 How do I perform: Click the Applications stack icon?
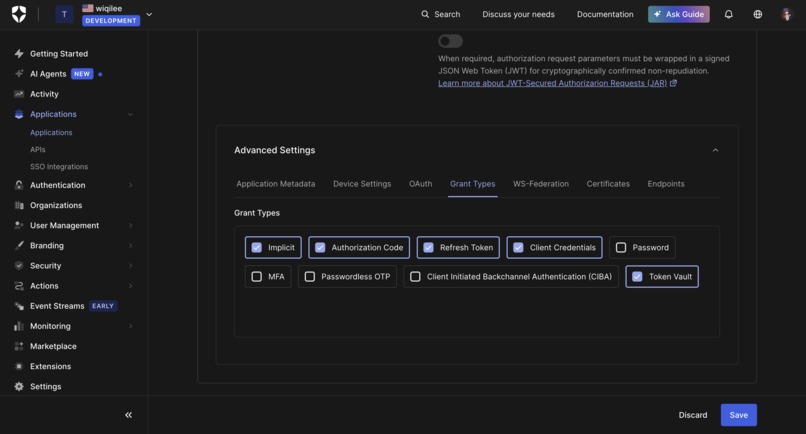19,114
